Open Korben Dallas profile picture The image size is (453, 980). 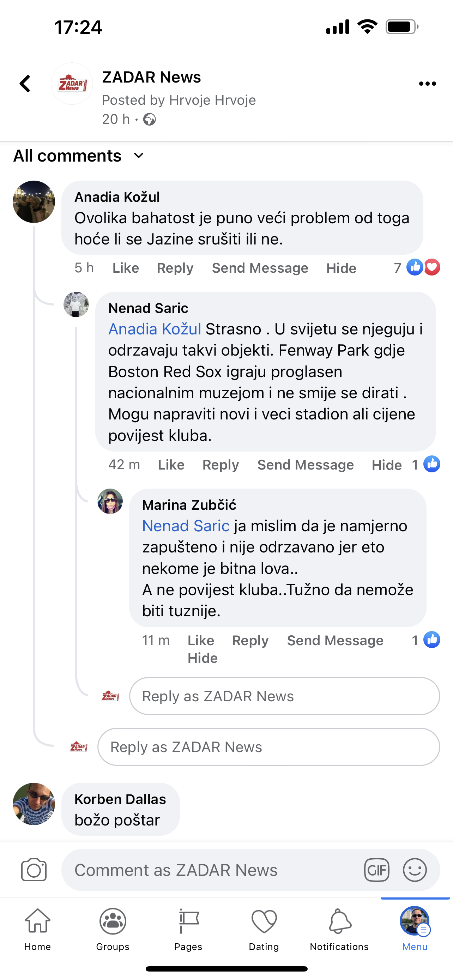click(x=34, y=804)
